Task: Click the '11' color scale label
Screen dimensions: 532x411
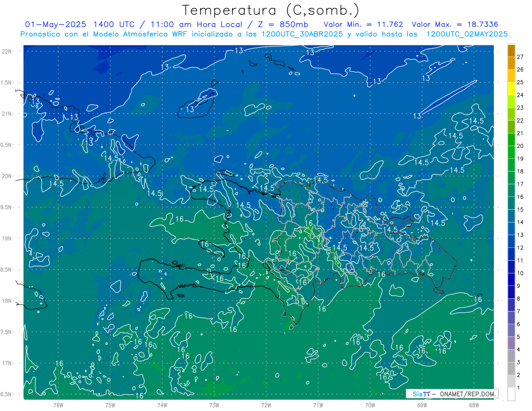Action: pyautogui.click(x=520, y=261)
